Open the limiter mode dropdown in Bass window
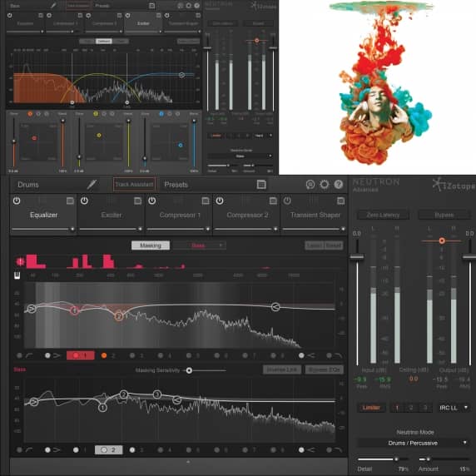The image size is (476, 476). pos(263,136)
